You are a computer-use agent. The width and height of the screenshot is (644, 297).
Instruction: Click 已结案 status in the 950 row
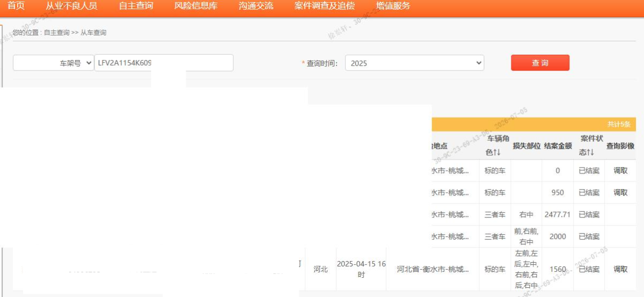click(589, 193)
